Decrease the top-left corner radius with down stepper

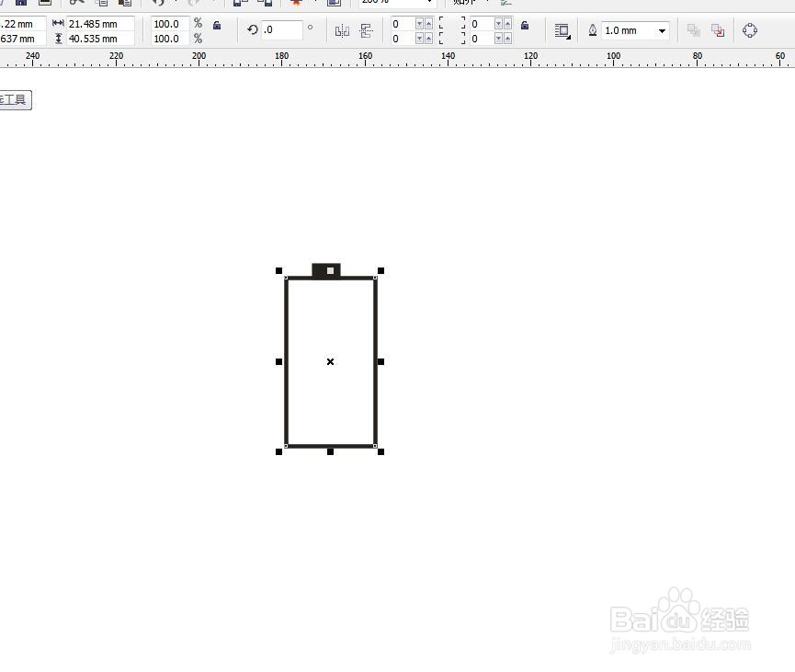point(419,24)
